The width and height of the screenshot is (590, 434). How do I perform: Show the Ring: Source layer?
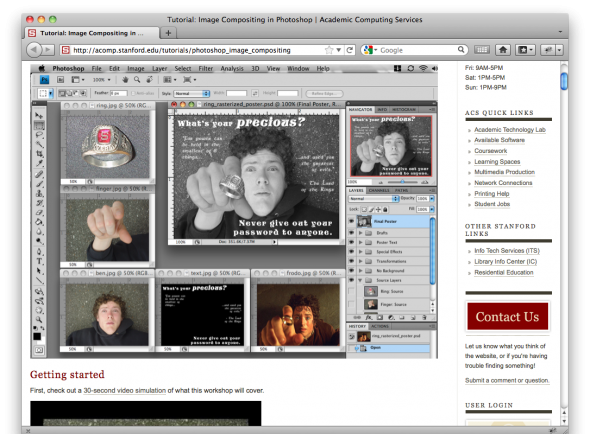pyautogui.click(x=351, y=291)
